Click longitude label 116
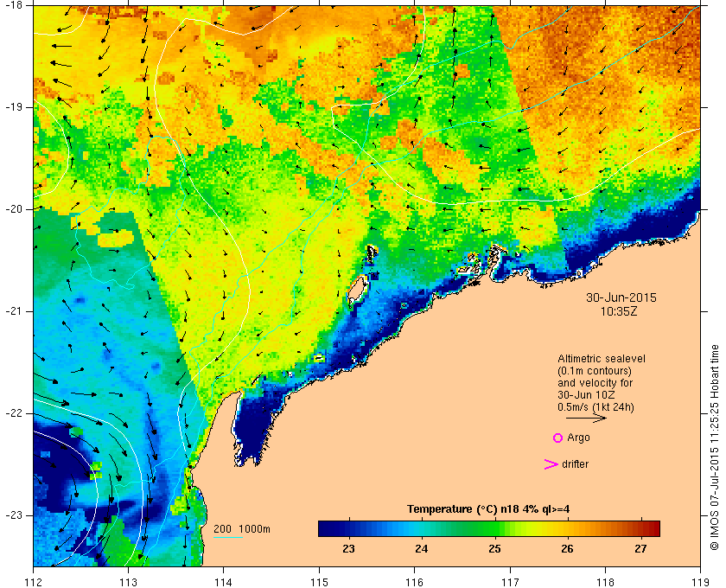The width and height of the screenshot is (726, 588). tap(414, 581)
